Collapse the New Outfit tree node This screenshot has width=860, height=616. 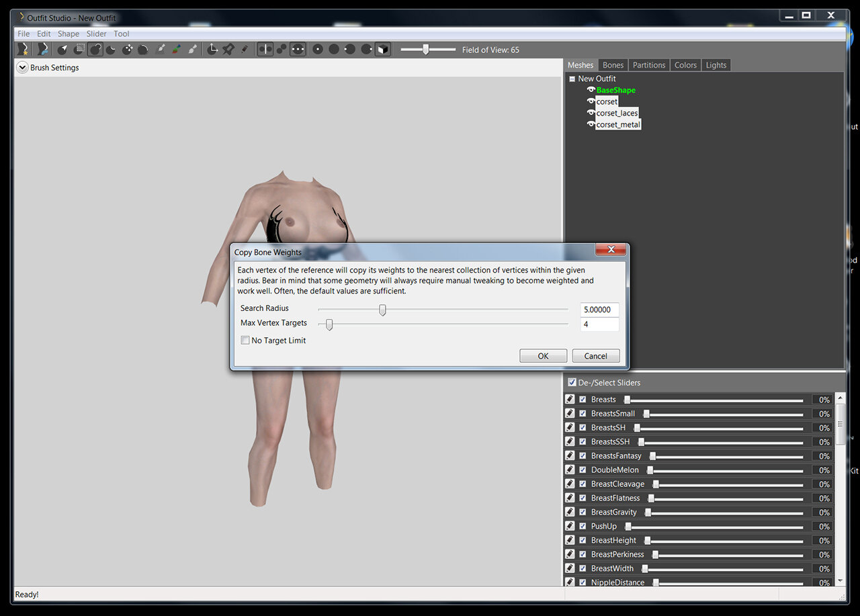coord(572,79)
